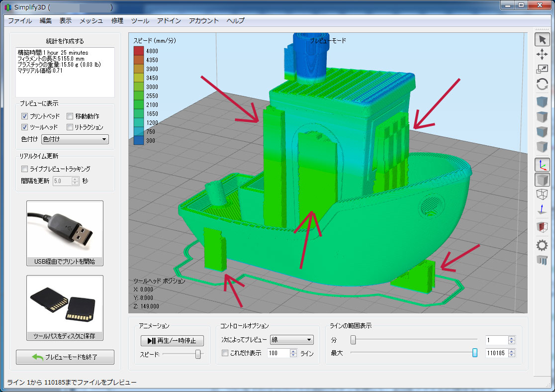555x392 pixels.
Task: Open the 色付け coloring dropdown
Action: (75, 139)
